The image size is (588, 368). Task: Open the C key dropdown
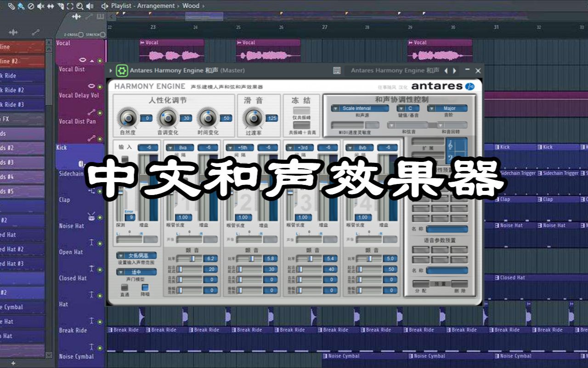[408, 109]
